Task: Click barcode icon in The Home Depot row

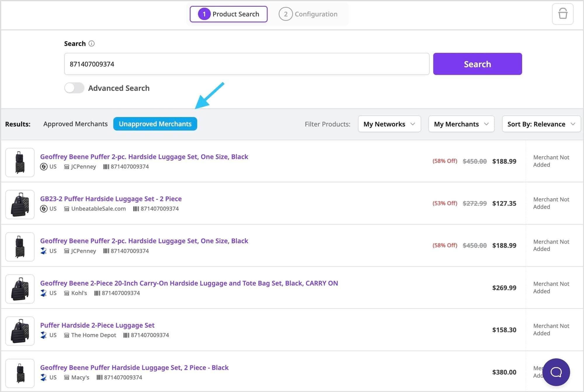Action: pyautogui.click(x=126, y=335)
